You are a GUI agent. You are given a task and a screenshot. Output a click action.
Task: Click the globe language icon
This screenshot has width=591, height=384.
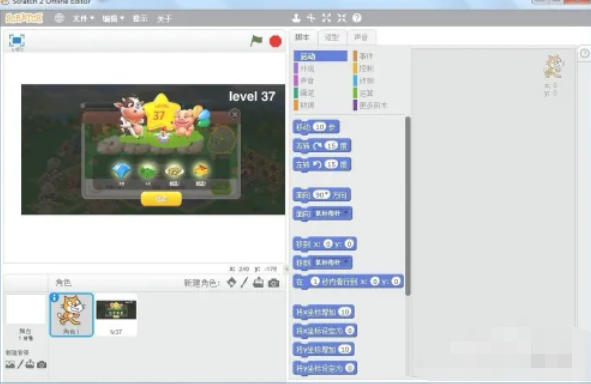point(59,18)
